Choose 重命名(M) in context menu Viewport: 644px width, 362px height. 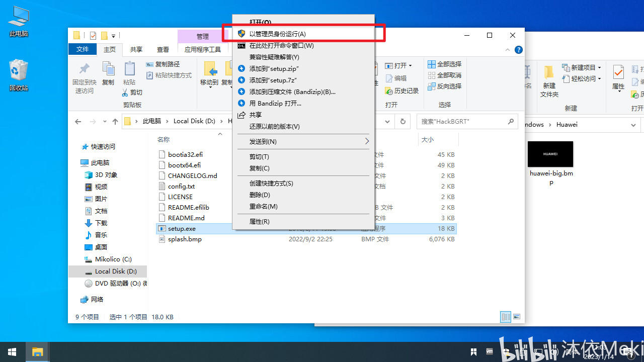tap(303, 206)
